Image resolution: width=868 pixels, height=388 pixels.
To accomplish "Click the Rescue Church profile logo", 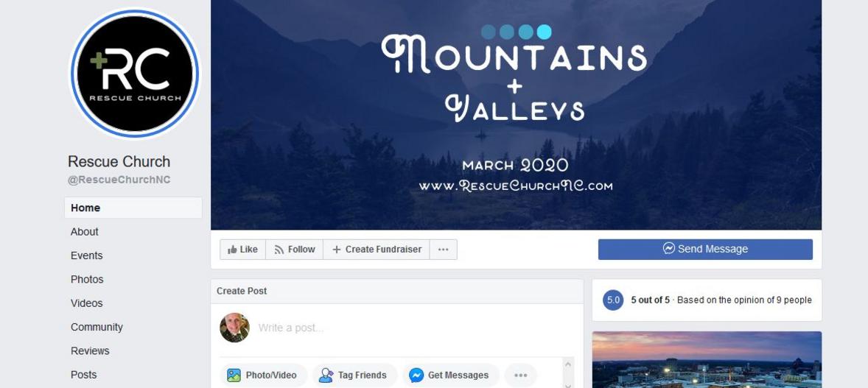I will pos(135,73).
